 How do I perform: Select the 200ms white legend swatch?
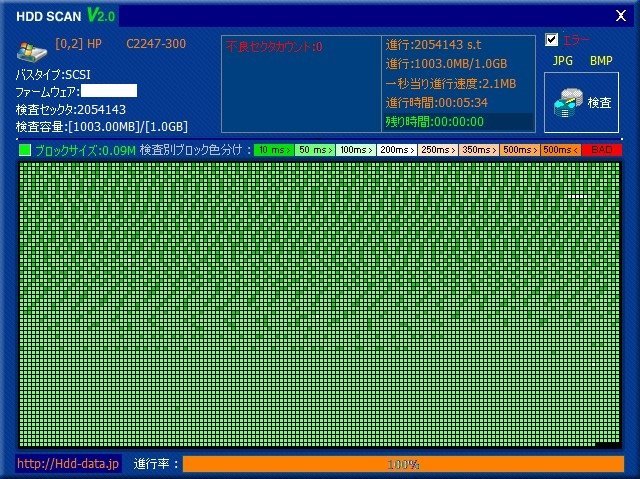point(397,150)
